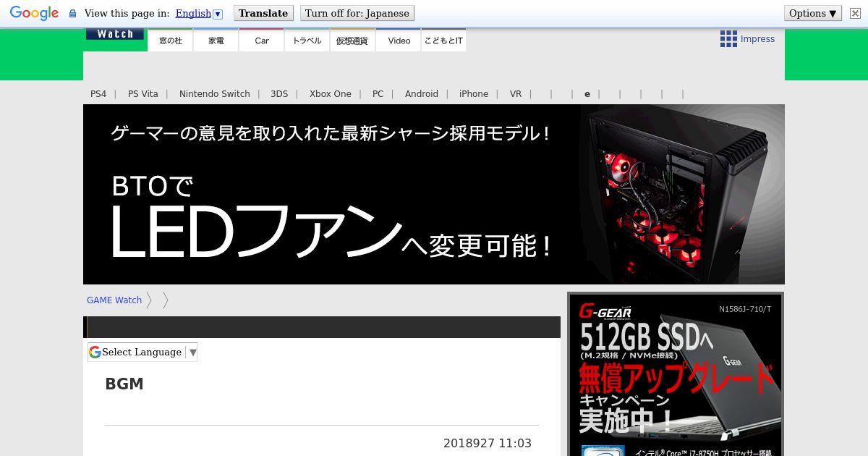Viewport: 868px width, 456px height.
Task: Open the 仮想通貨 tab
Action: coord(352,41)
